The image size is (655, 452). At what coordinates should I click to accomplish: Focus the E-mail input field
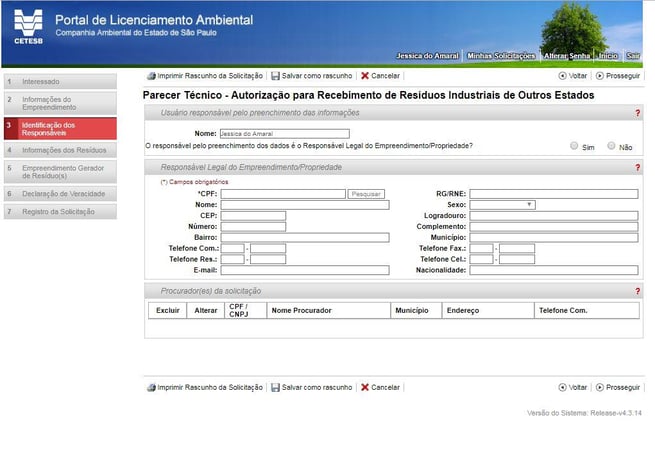click(305, 270)
